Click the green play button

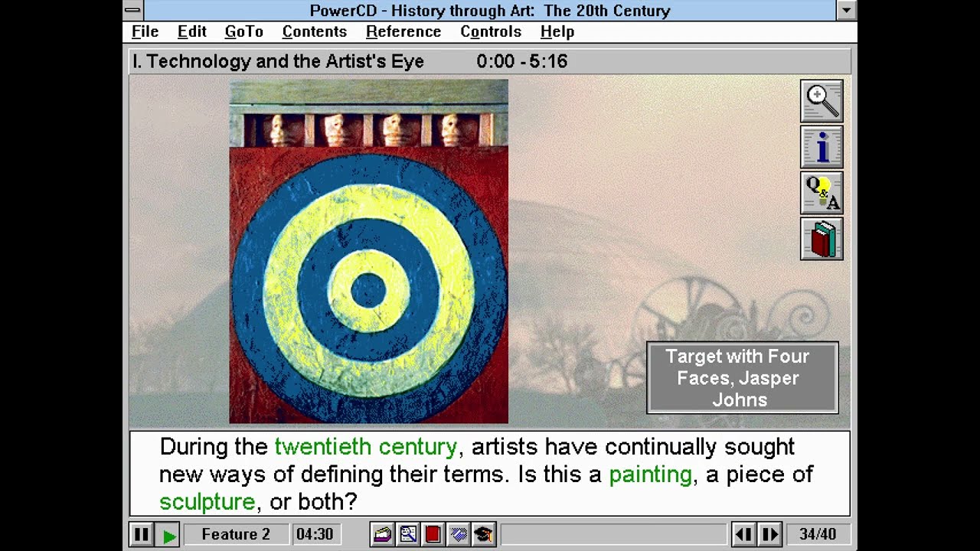(169, 534)
